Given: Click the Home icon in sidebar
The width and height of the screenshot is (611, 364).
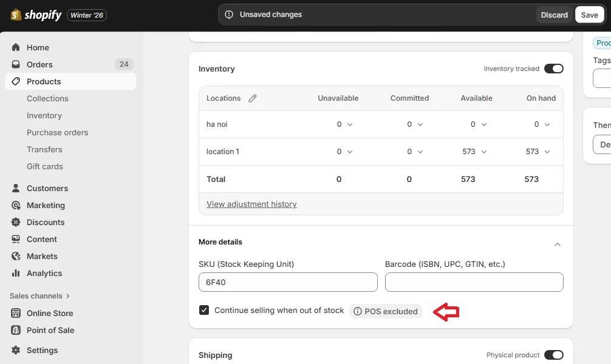Looking at the screenshot, I should pyautogui.click(x=16, y=47).
